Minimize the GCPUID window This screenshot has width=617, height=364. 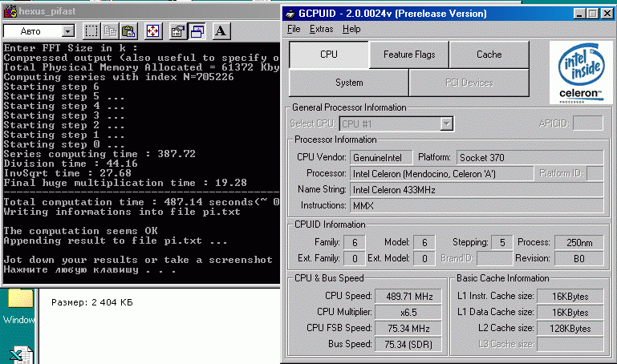point(579,14)
